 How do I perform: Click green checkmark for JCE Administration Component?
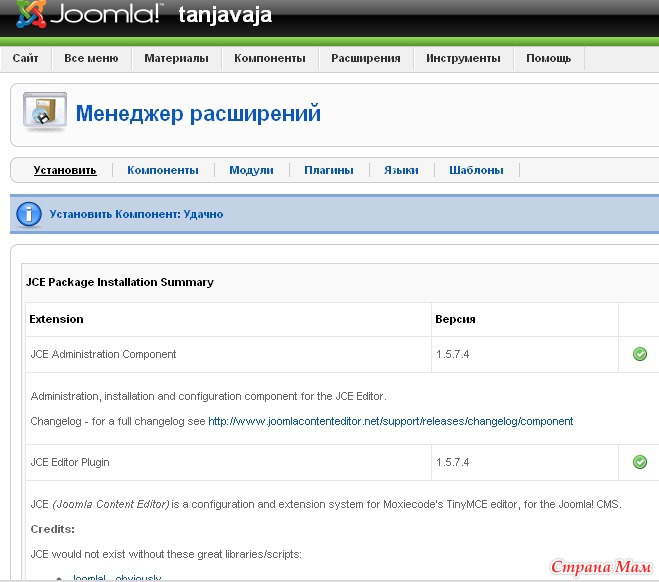pos(640,354)
